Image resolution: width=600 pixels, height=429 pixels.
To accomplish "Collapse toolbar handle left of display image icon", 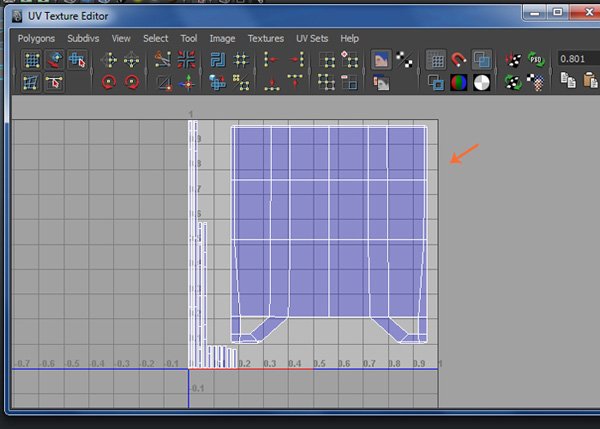I will pos(364,71).
